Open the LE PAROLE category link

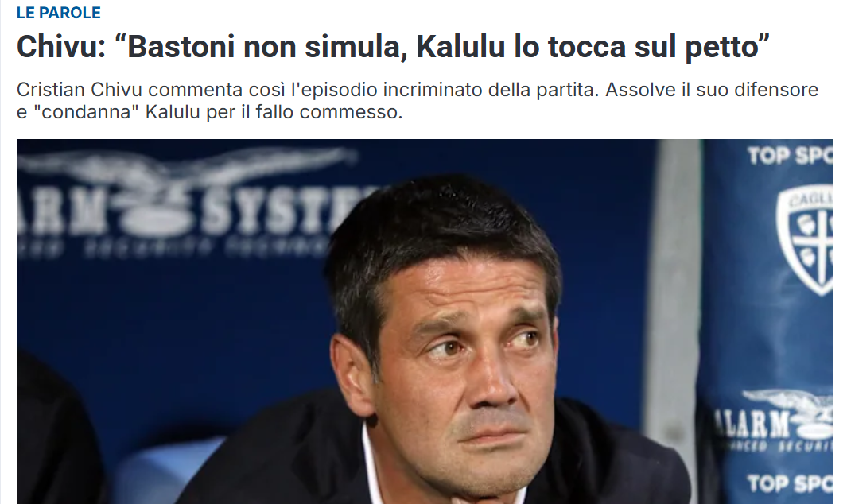(x=58, y=13)
